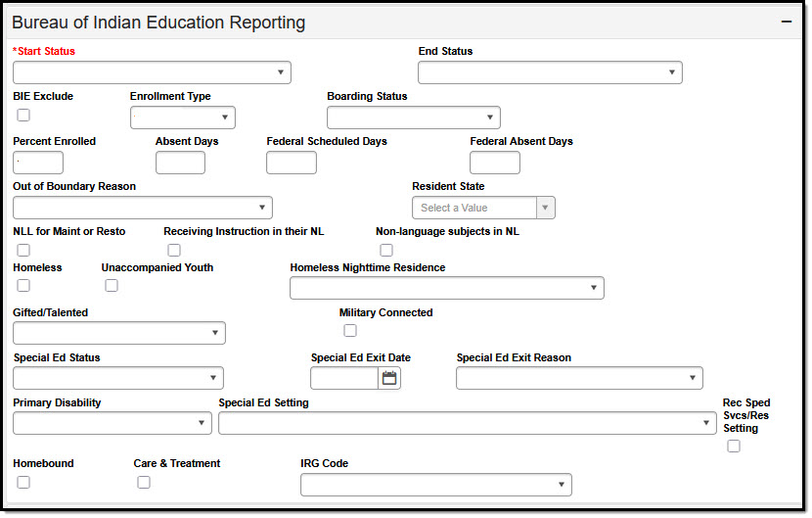Screen dimensions: 812x518
Task: Open the Special Ed Exit Date calendar picker
Action: [389, 378]
